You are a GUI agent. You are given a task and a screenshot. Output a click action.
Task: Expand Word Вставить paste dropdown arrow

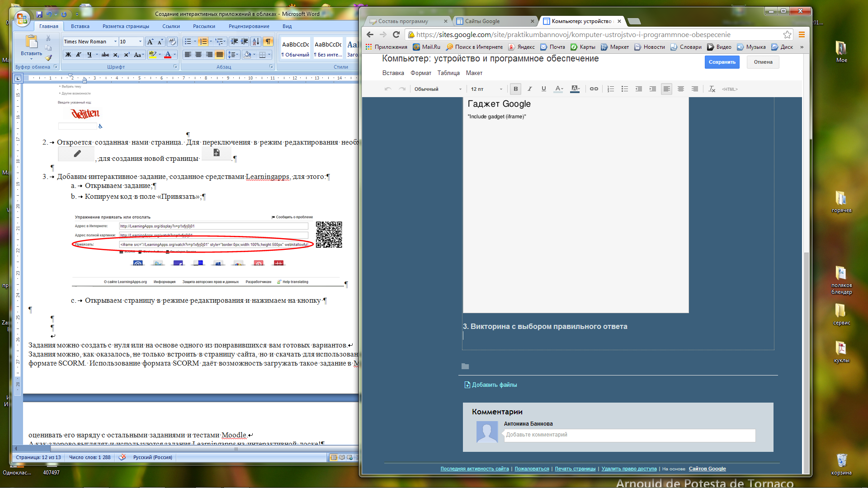click(31, 59)
